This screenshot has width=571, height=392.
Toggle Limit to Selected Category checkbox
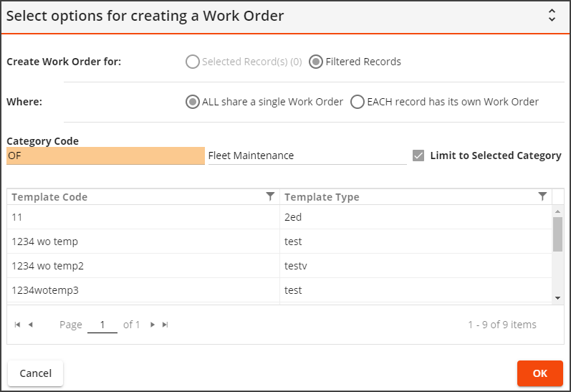(x=418, y=156)
